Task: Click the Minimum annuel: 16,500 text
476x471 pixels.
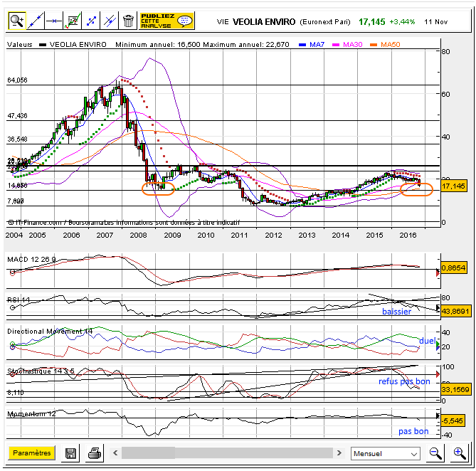Action: (x=158, y=45)
